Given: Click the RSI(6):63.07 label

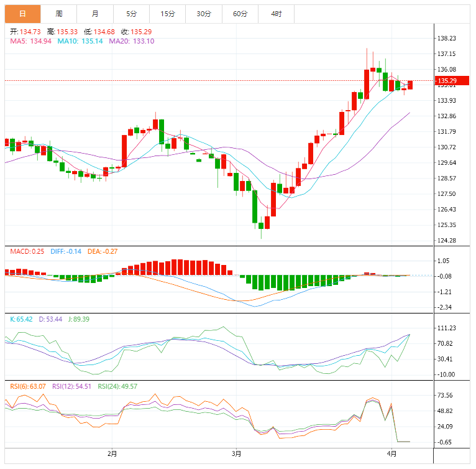Looking at the screenshot, I should pyautogui.click(x=28, y=387).
